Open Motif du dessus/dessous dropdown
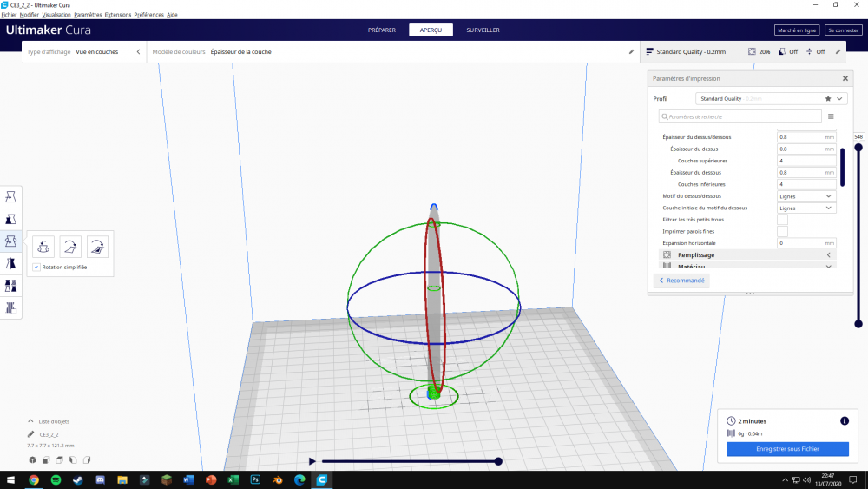The width and height of the screenshot is (868, 489). coord(806,196)
